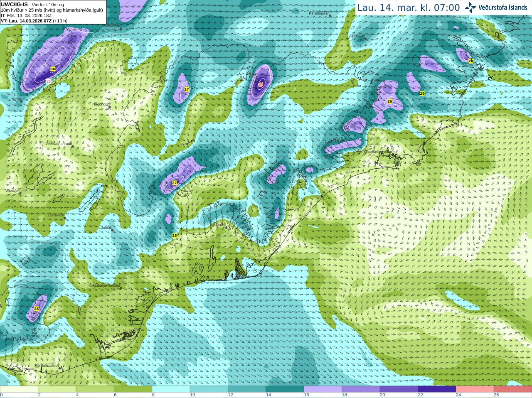The height and width of the screenshot is (398, 532).
Task: Click the Veðurstofa Íslands logo symbol
Action: pyautogui.click(x=470, y=7)
